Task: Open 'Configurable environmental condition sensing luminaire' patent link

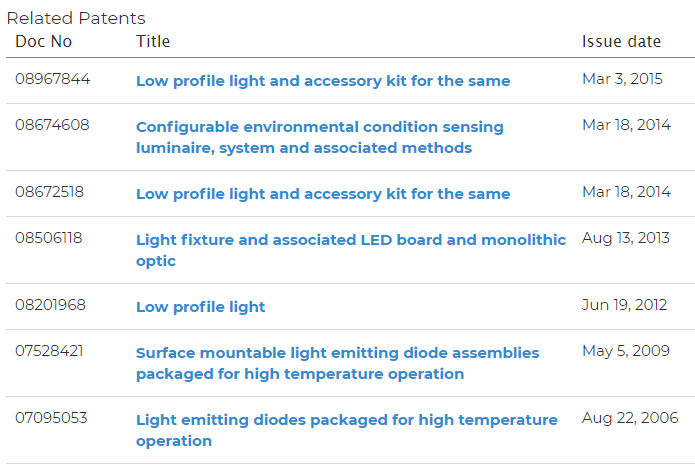Action: click(x=320, y=137)
